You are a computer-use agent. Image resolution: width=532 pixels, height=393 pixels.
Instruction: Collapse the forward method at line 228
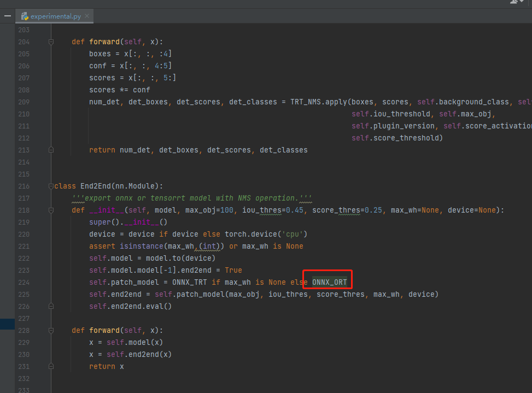pyautogui.click(x=51, y=330)
